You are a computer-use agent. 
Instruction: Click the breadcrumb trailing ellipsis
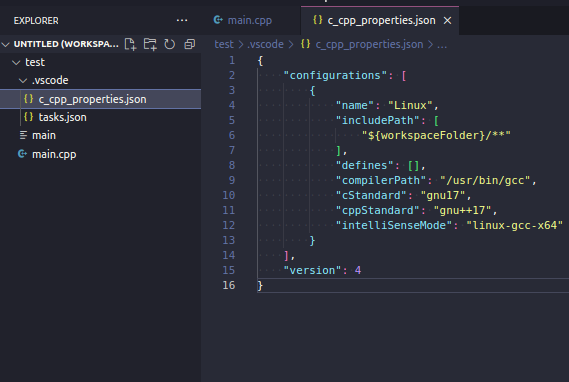click(442, 45)
